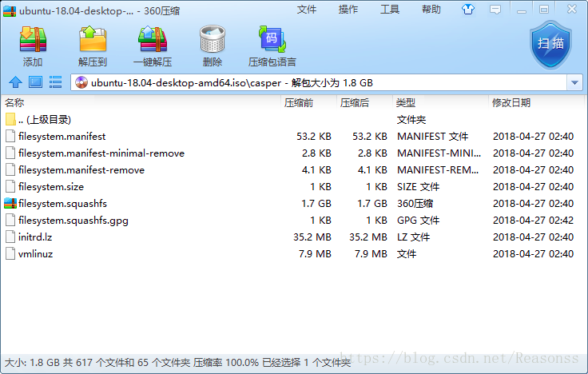
Task: Click the 'MANIFEST 文件' type cell
Action: point(432,136)
